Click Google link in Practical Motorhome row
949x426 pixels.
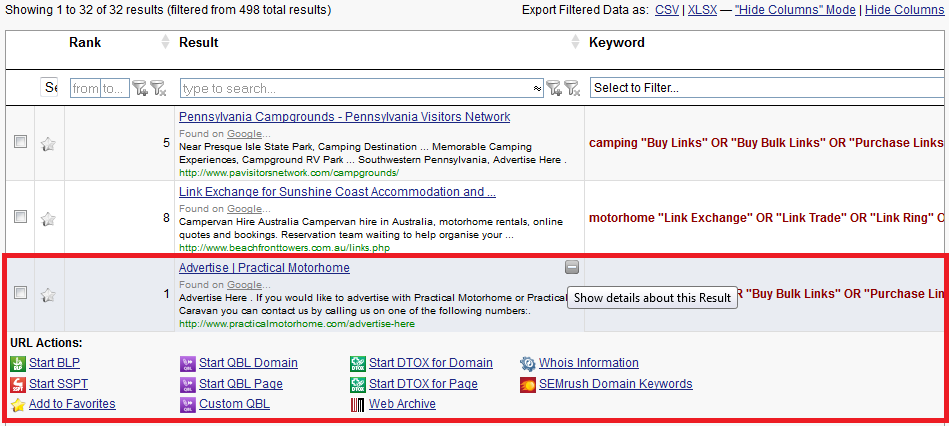click(245, 284)
